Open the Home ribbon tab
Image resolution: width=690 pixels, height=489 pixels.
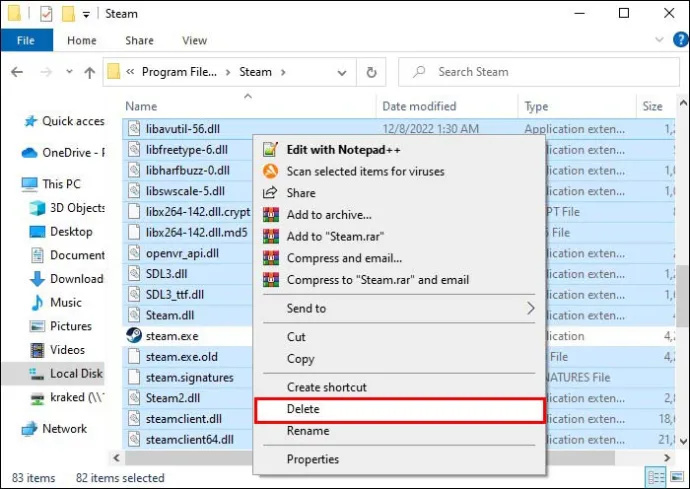[82, 40]
